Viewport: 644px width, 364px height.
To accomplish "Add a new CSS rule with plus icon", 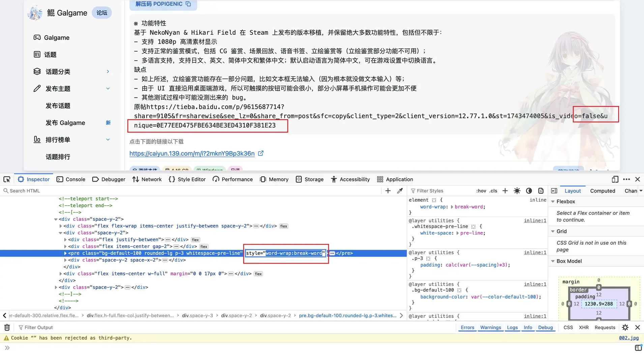I will pos(505,191).
